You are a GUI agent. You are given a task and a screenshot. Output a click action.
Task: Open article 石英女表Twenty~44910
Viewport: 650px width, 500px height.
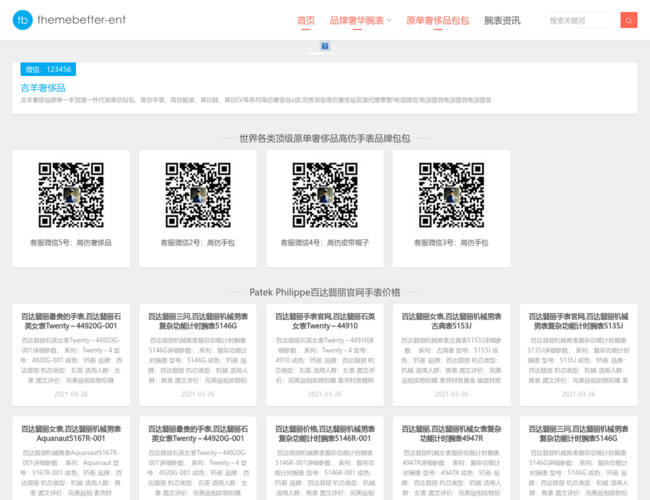click(x=325, y=321)
